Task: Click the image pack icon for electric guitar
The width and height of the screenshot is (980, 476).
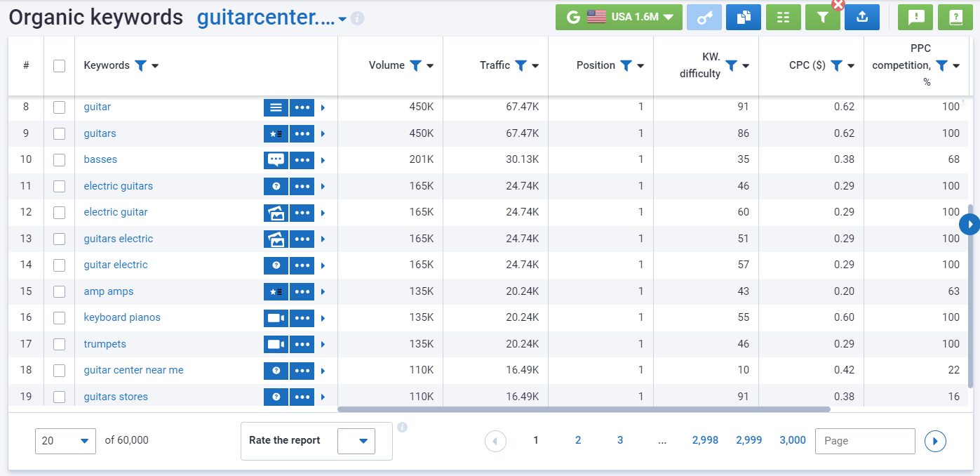Action: coord(276,212)
